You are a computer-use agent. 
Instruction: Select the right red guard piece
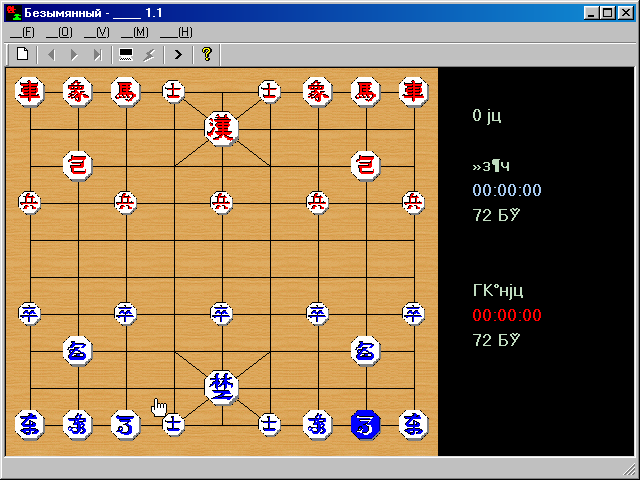click(270, 92)
